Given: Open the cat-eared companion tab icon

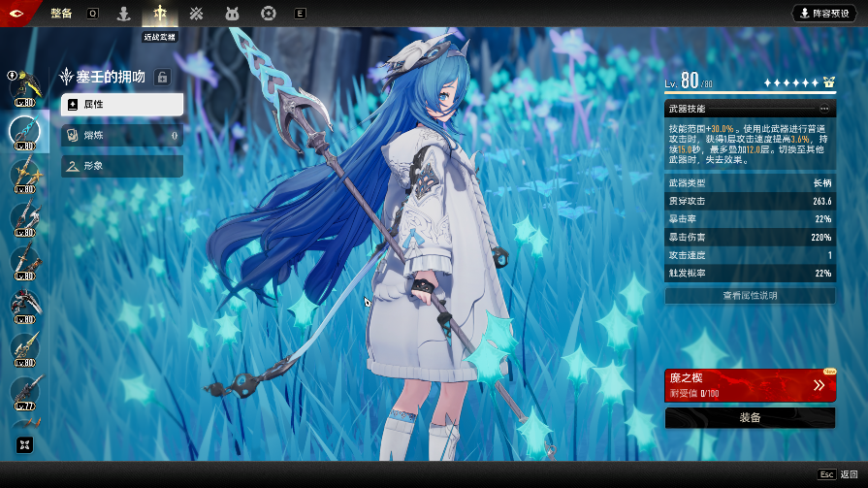Looking at the screenshot, I should pyautogui.click(x=232, y=14).
